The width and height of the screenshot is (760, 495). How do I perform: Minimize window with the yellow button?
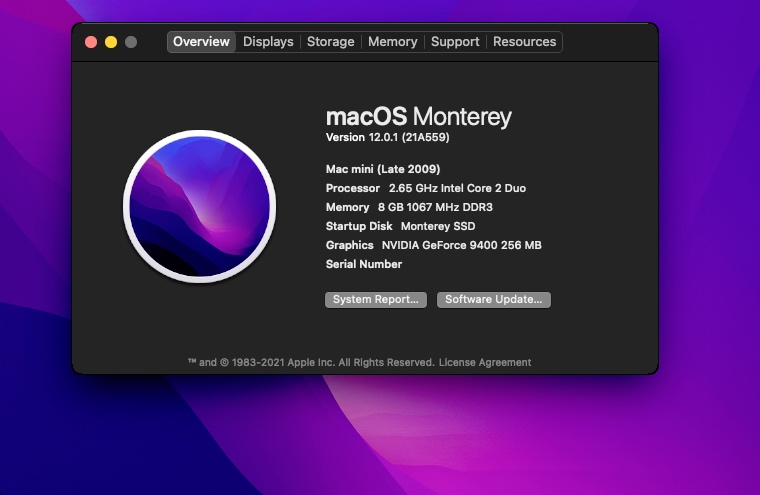tap(111, 42)
